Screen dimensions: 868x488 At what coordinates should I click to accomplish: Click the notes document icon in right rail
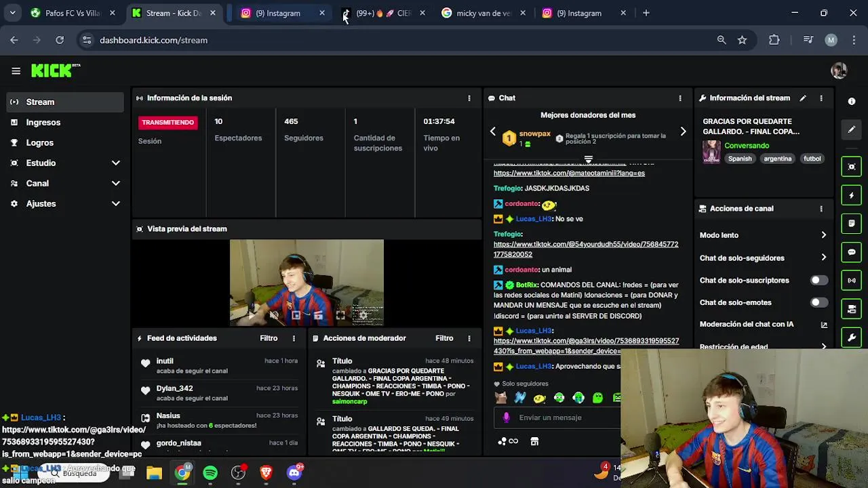click(852, 223)
